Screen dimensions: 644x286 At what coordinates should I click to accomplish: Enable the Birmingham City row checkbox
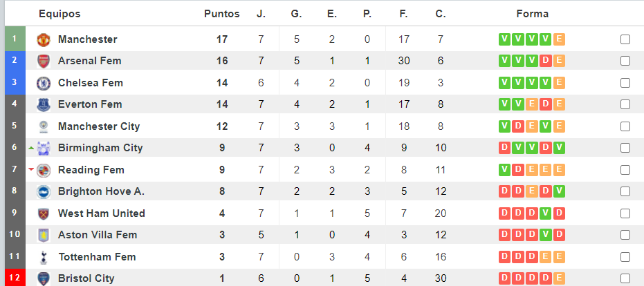tap(625, 148)
